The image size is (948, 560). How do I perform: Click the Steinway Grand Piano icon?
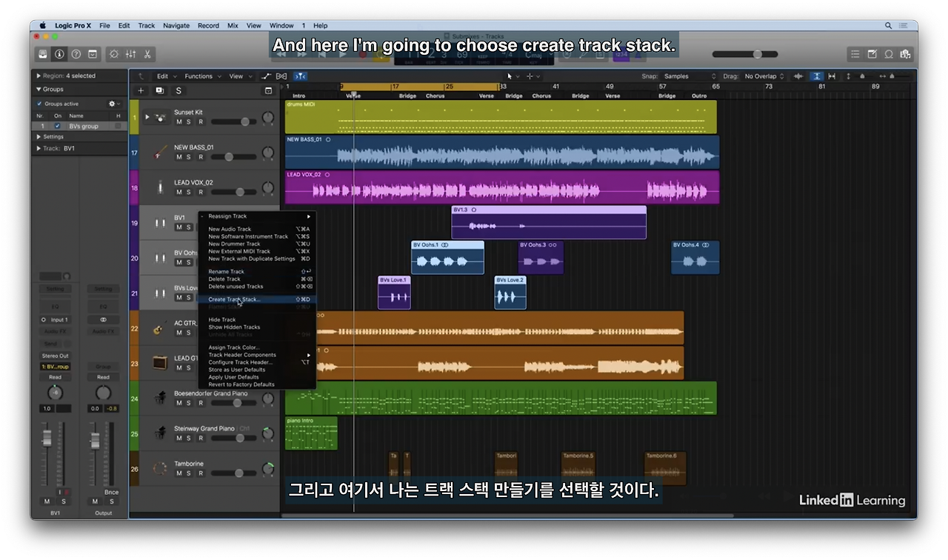[160, 433]
